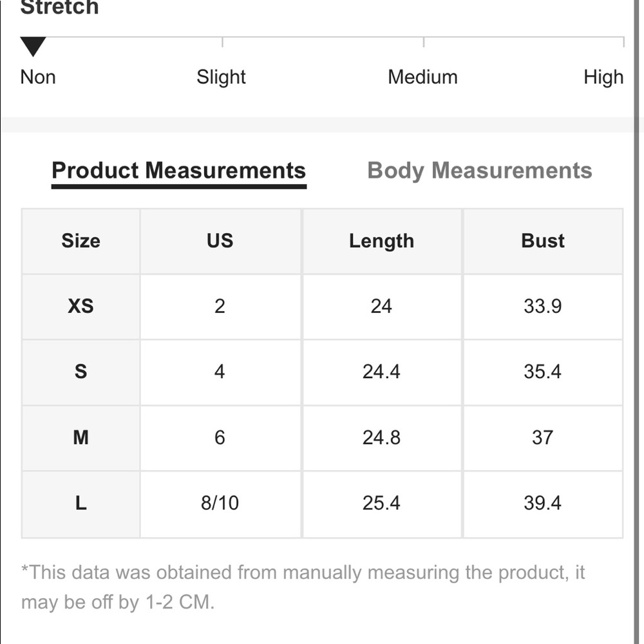Select the S size row label
The height and width of the screenshot is (644, 644).
(80, 372)
